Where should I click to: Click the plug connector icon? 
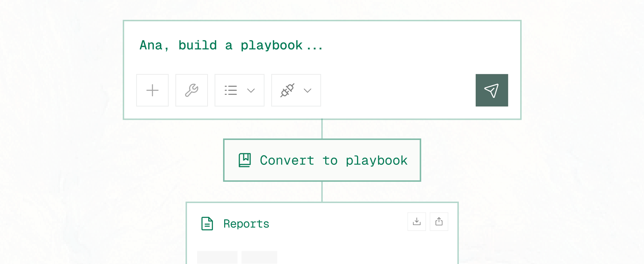click(287, 90)
